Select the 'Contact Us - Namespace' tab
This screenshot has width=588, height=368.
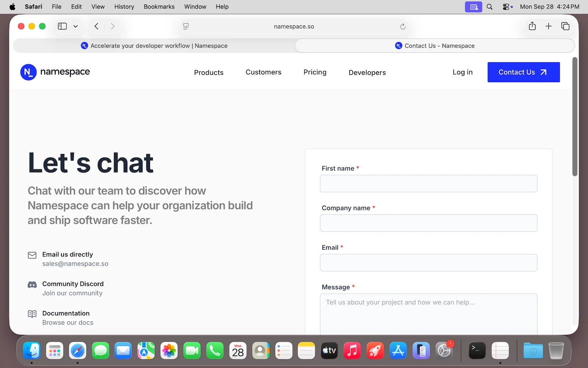tap(435, 46)
